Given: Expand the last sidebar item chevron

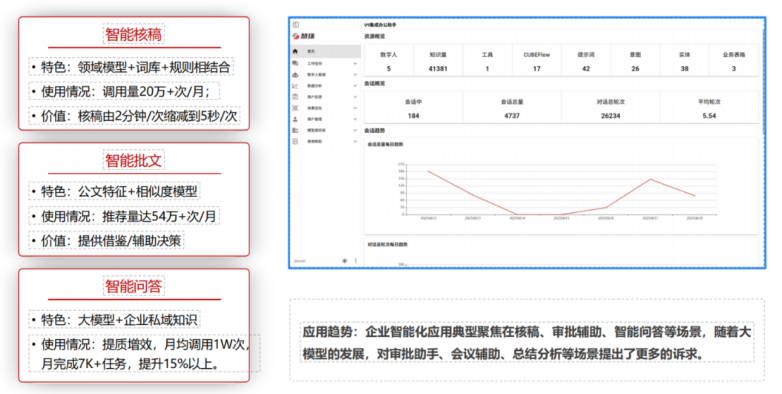Looking at the screenshot, I should pos(355,142).
